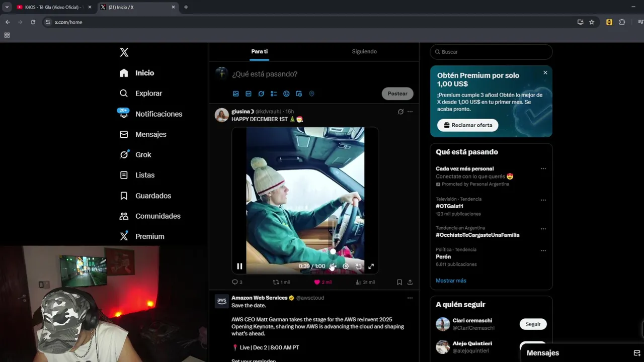This screenshot has height=362, width=644.
Task: View analytics showing 31 mil views
Action: [365, 282]
